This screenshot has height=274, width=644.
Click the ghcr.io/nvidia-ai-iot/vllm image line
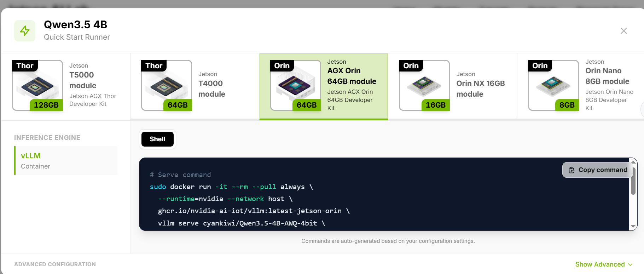[x=254, y=211]
